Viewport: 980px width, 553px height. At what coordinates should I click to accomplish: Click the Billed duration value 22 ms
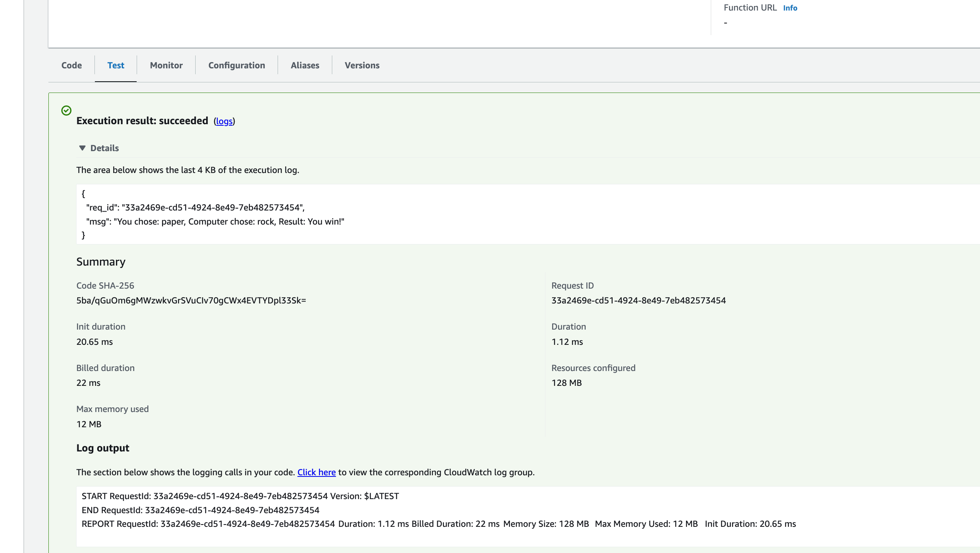tap(88, 383)
